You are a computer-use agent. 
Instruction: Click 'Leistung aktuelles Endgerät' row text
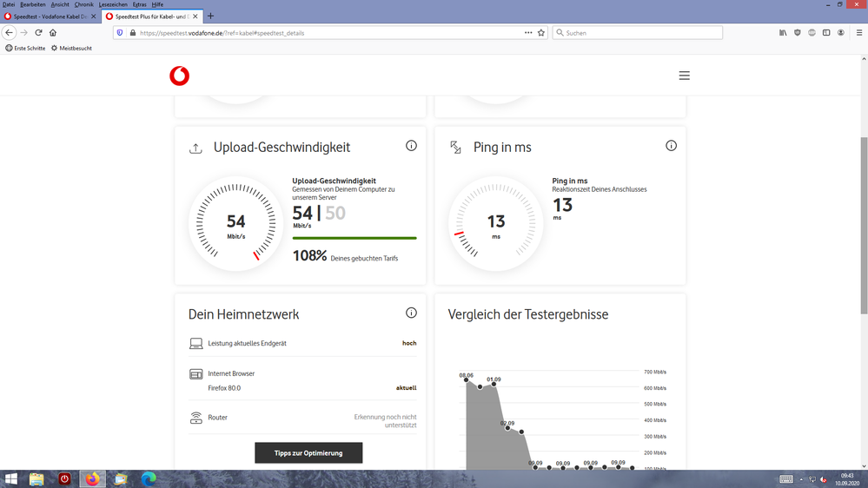click(247, 343)
